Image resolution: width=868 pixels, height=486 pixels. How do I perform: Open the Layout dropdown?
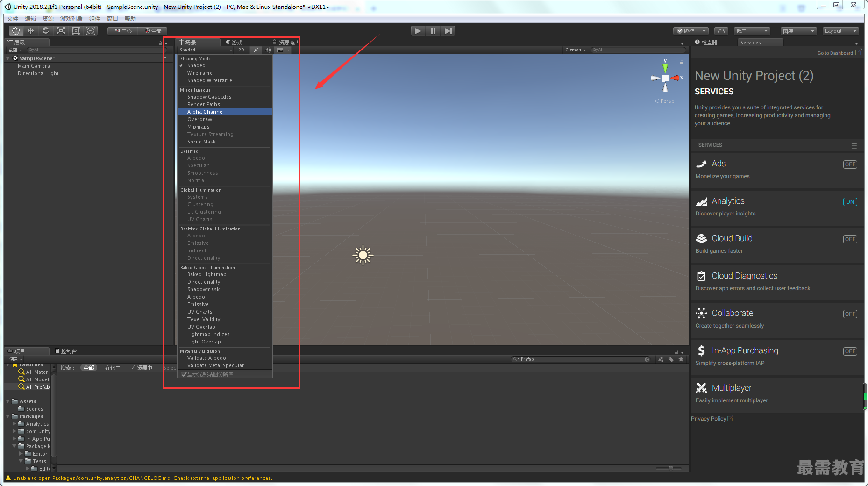pos(840,31)
